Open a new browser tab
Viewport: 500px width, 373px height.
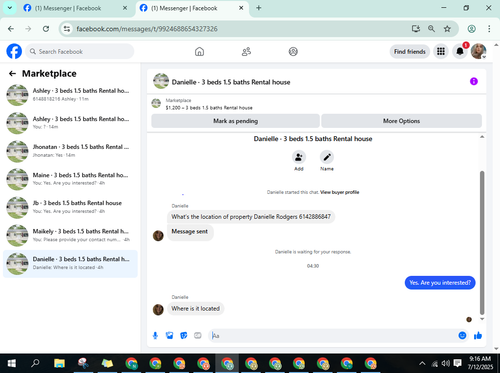point(259,8)
